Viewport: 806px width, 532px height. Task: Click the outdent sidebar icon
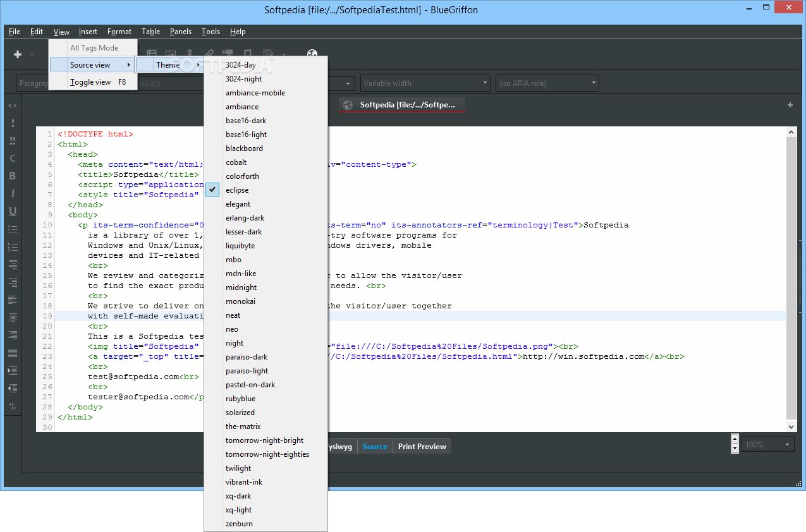pyautogui.click(x=13, y=389)
